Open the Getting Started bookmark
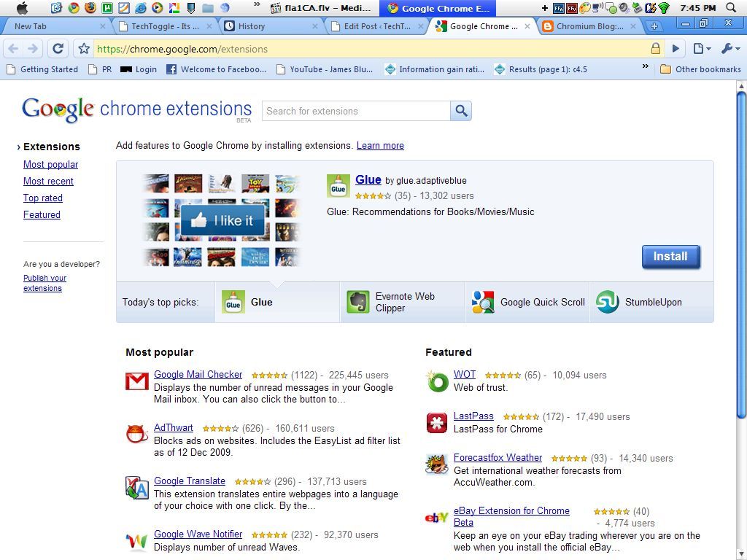 [x=42, y=69]
